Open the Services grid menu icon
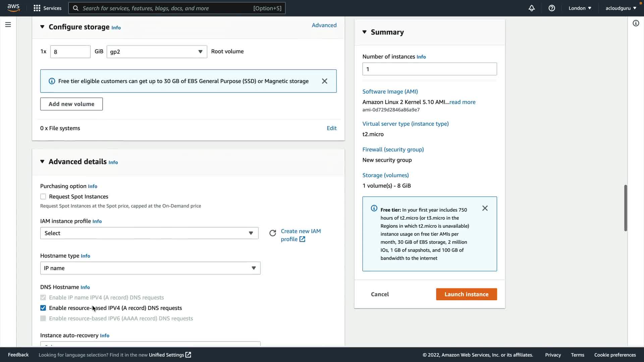The width and height of the screenshot is (644, 362). click(x=37, y=8)
